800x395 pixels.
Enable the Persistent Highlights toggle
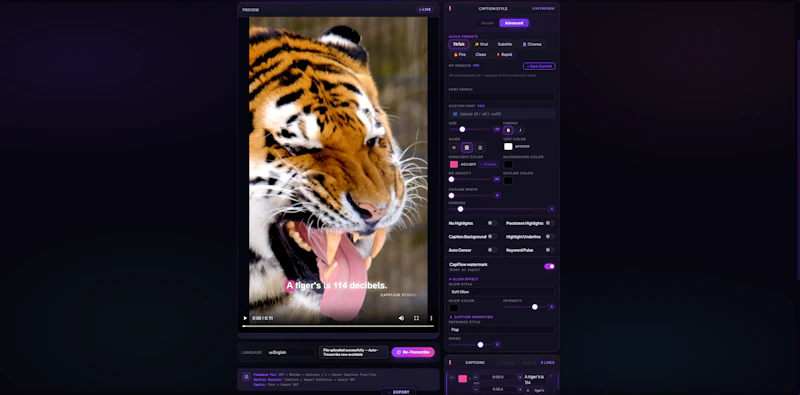point(550,223)
